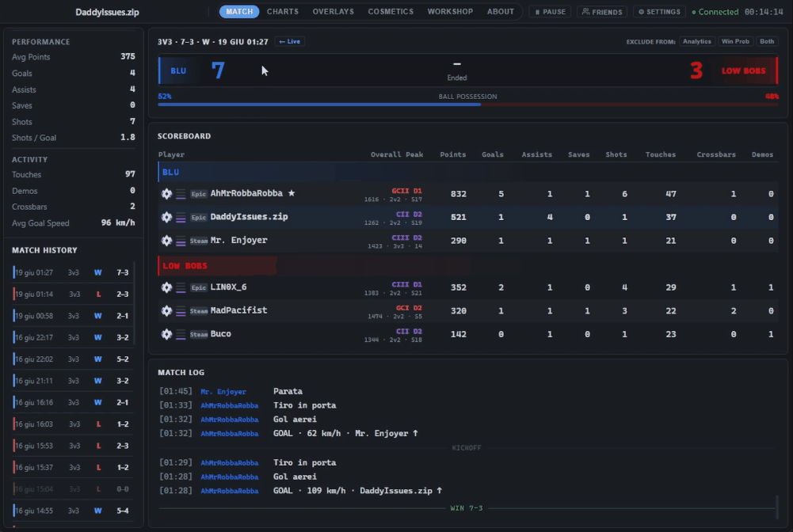The height and width of the screenshot is (532, 793).
Task: Go to the COSMETICS tab
Action: (391, 12)
